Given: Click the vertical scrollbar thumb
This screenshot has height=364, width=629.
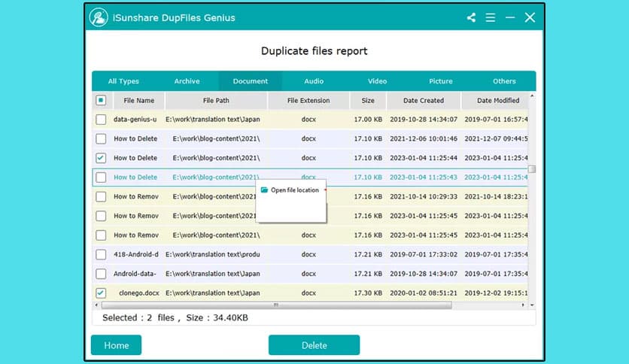Looking at the screenshot, I should 532,169.
